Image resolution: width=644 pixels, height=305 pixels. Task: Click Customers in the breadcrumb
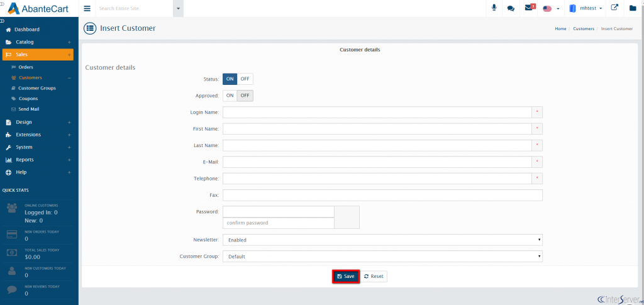pos(584,29)
